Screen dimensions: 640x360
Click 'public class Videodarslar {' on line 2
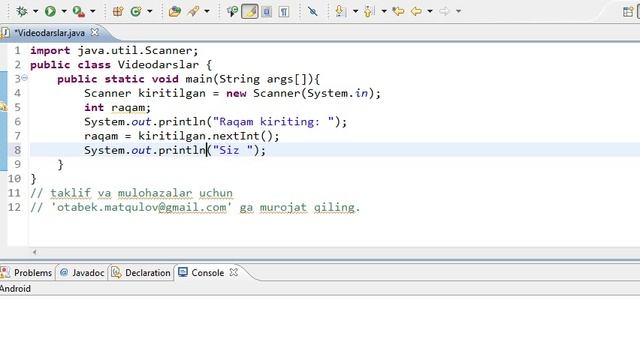[x=121, y=65]
